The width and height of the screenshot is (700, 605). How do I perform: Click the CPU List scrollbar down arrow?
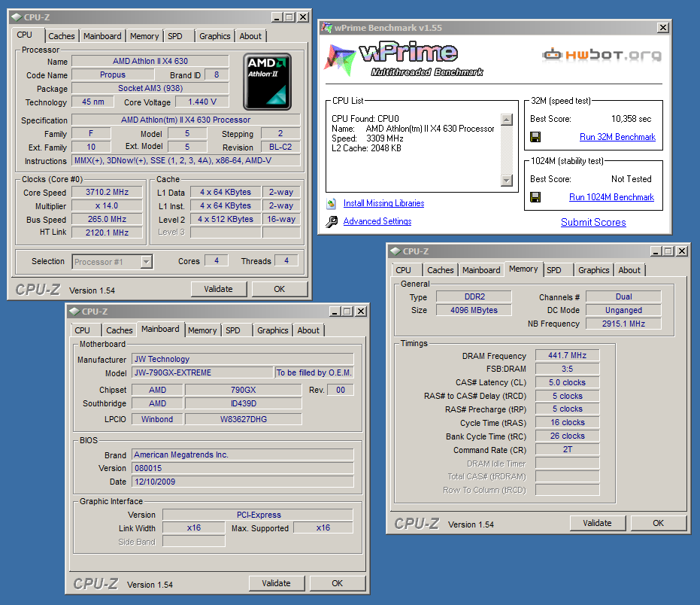507,181
